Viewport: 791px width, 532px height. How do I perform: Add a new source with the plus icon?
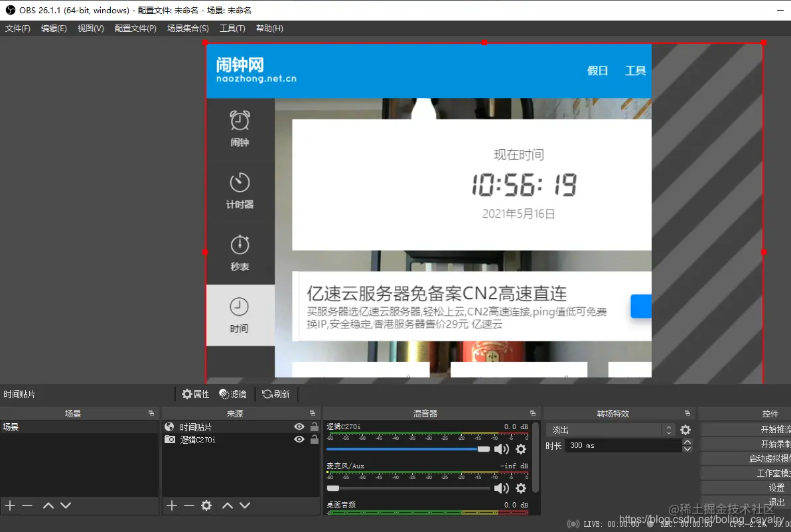tap(171, 505)
